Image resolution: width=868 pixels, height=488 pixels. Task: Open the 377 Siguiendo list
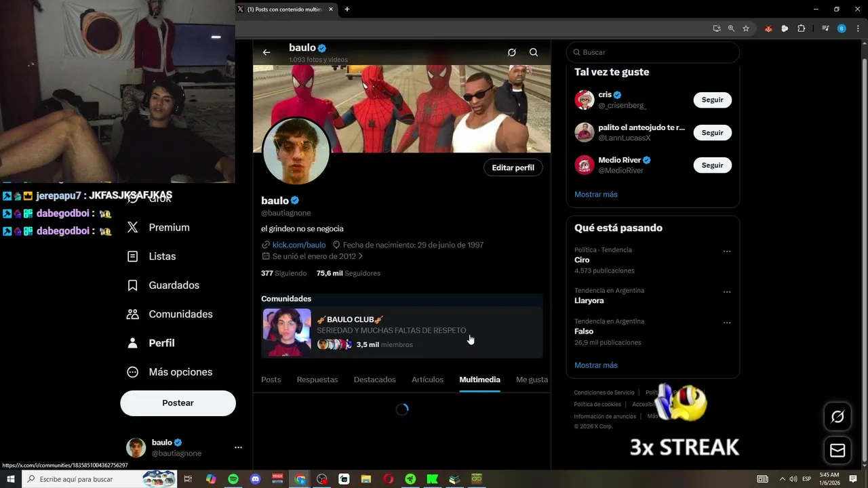(284, 273)
